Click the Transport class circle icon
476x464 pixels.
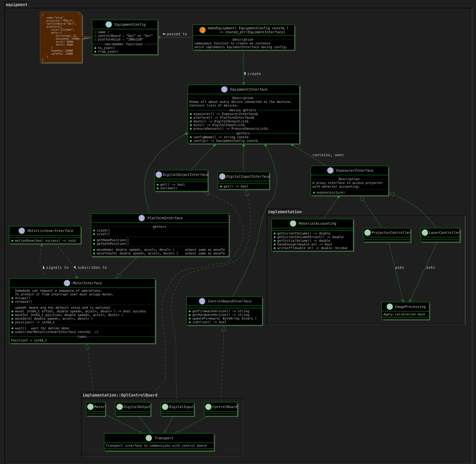[149, 438]
